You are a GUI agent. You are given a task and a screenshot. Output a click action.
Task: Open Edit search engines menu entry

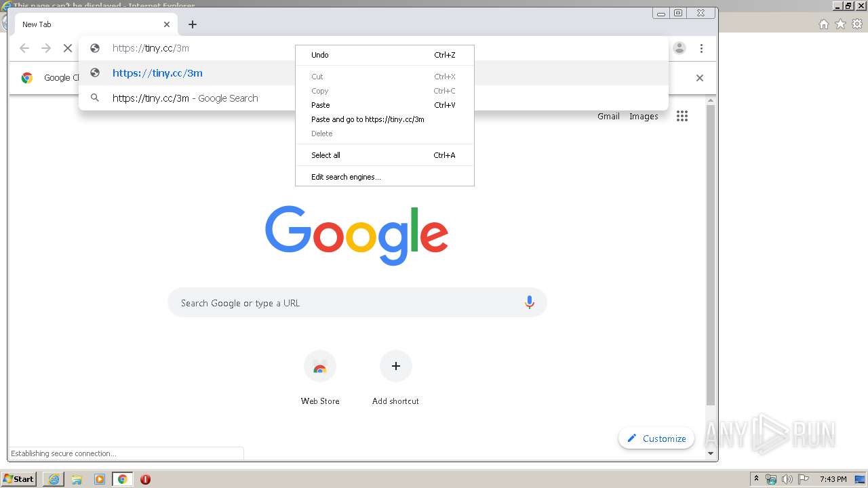click(384, 177)
